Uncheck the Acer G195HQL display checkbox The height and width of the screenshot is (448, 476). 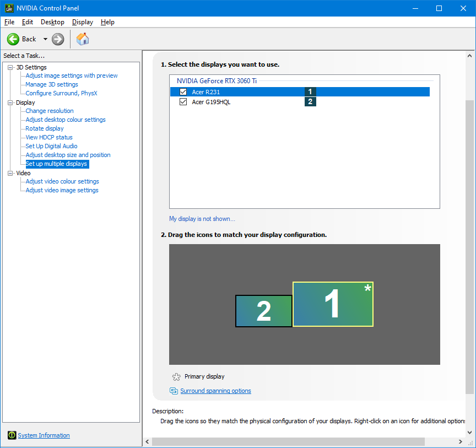pyautogui.click(x=183, y=102)
